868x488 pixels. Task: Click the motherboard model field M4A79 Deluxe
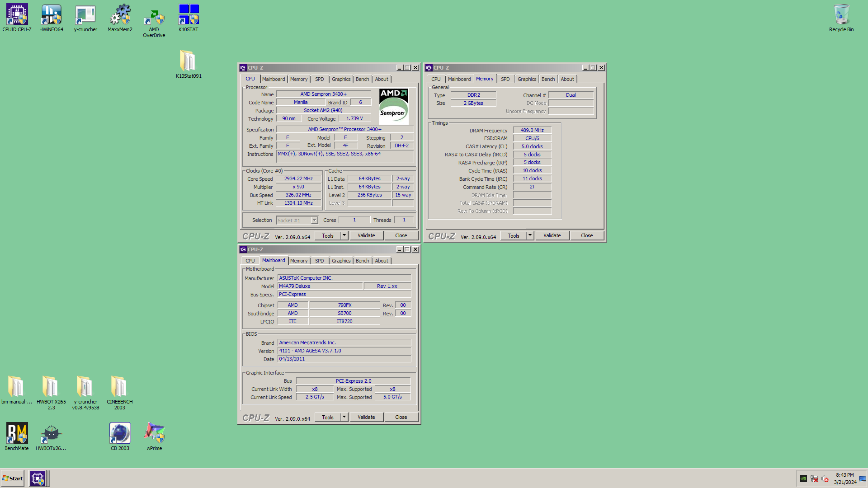[320, 286]
